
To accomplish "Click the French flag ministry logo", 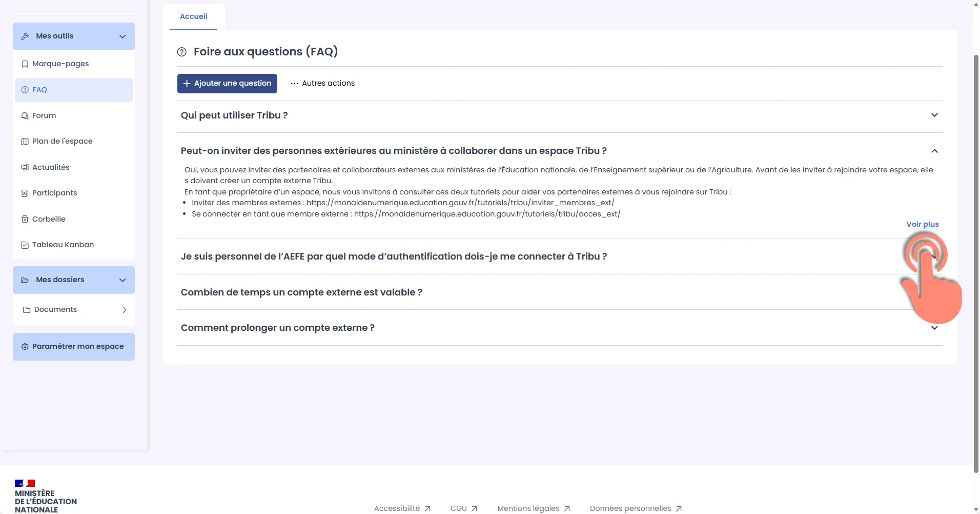I will coord(25,483).
